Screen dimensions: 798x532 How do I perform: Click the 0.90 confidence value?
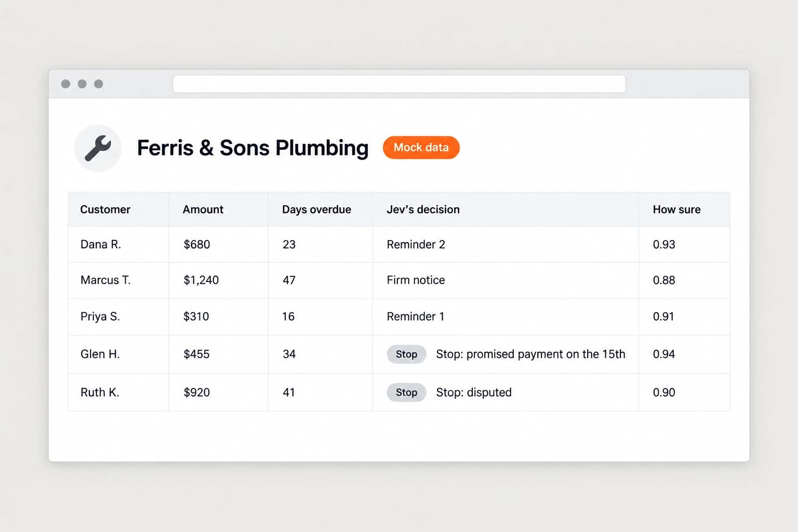point(664,393)
